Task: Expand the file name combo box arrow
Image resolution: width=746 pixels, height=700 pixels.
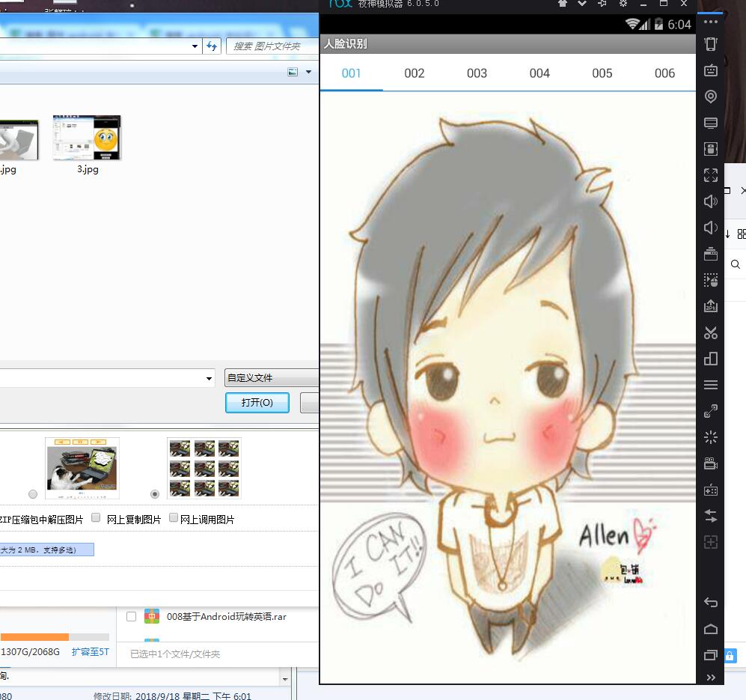Action: 209,379
